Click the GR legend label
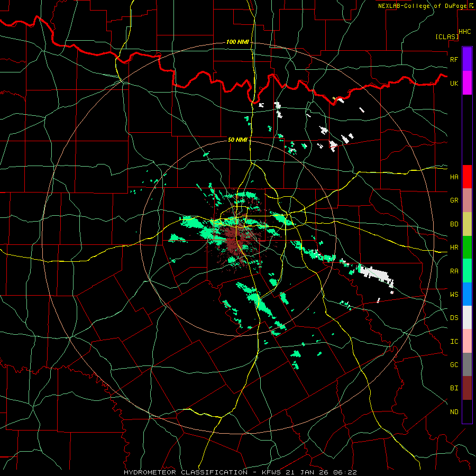The image size is (476, 476). click(454, 200)
